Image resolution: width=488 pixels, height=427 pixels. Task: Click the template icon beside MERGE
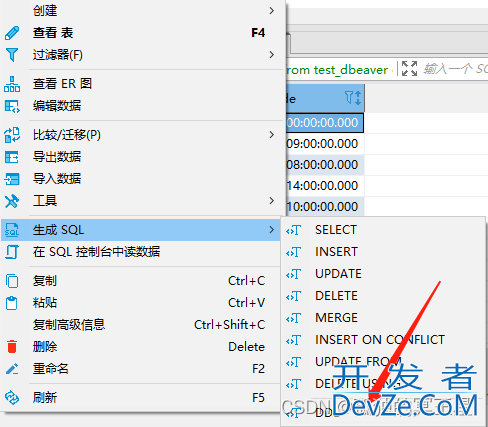[294, 318]
